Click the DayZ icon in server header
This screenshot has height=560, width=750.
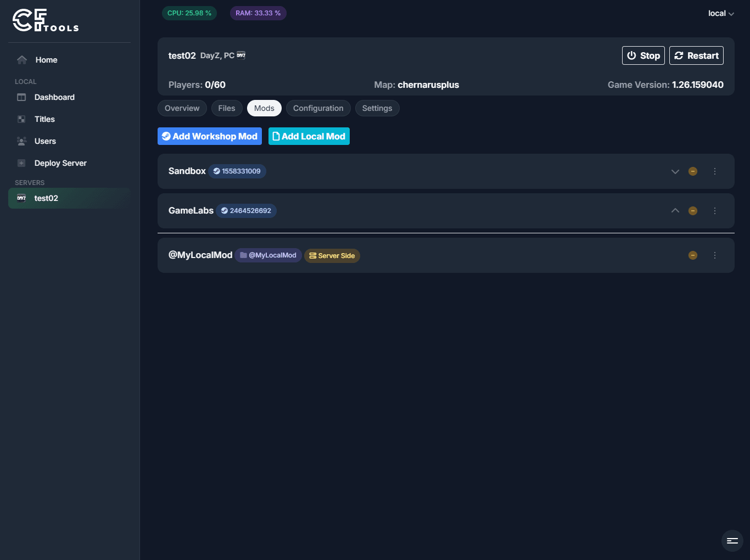(x=241, y=55)
